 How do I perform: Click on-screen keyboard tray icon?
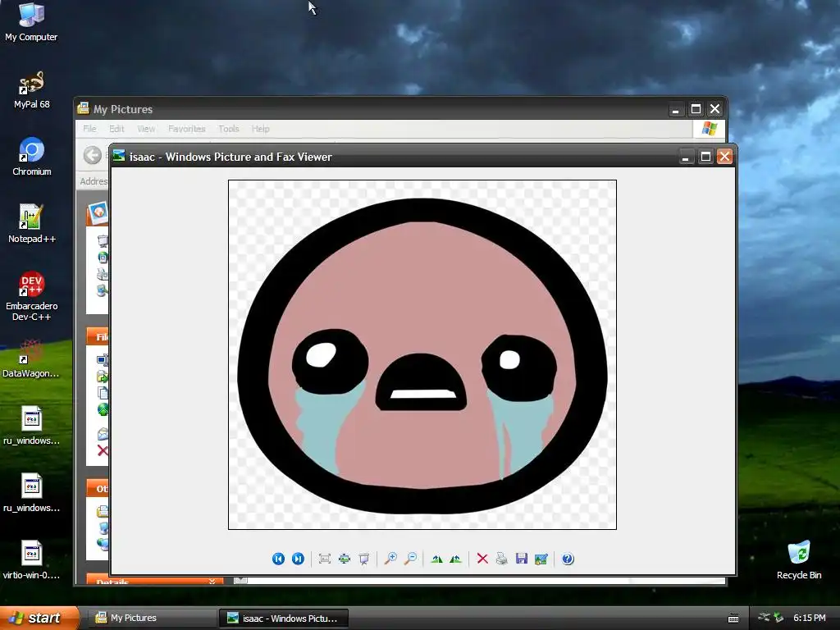733,619
